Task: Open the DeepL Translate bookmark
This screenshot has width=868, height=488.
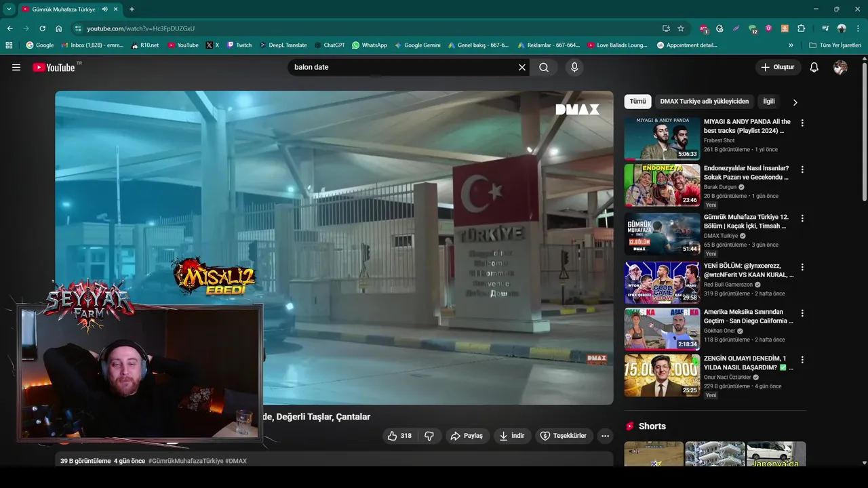Action: [x=283, y=45]
